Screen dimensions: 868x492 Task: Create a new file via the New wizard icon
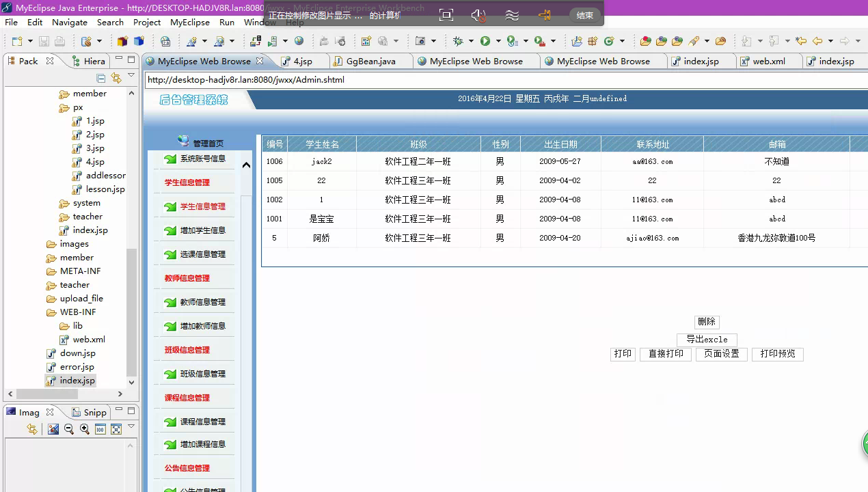click(16, 41)
